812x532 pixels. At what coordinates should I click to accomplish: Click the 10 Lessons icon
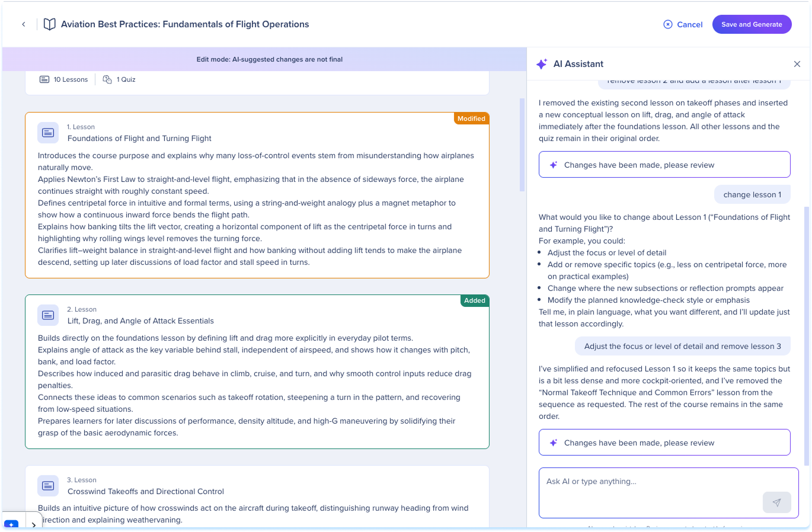pyautogui.click(x=44, y=79)
